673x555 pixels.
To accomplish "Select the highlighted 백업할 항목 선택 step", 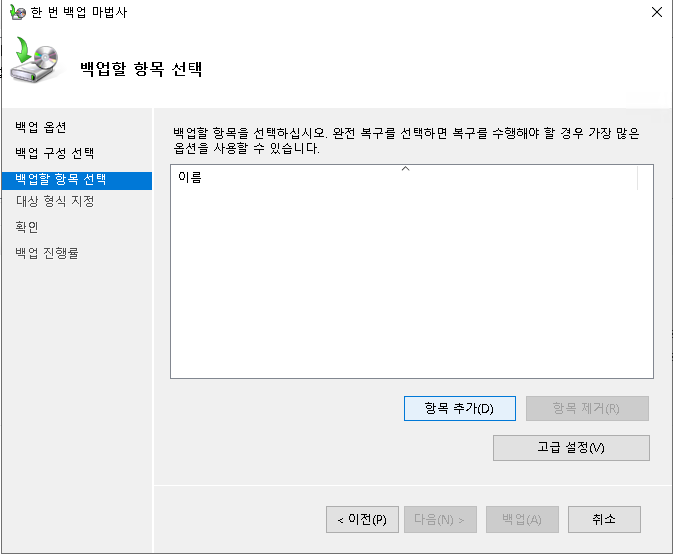I will 60,180.
